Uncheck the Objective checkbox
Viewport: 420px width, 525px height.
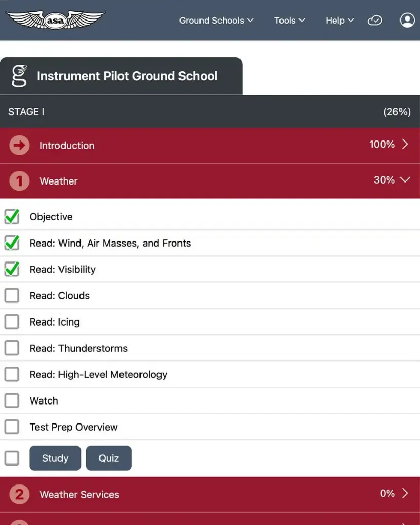(x=12, y=217)
